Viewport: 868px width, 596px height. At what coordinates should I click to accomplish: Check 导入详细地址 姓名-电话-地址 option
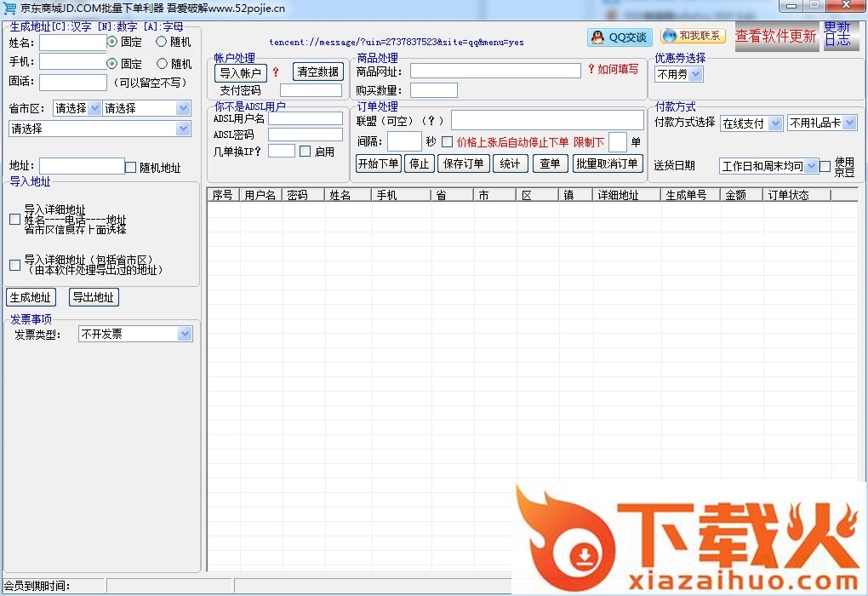[15, 220]
